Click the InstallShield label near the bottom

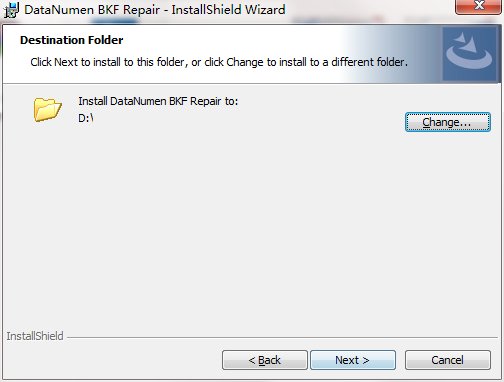[x=35, y=336]
